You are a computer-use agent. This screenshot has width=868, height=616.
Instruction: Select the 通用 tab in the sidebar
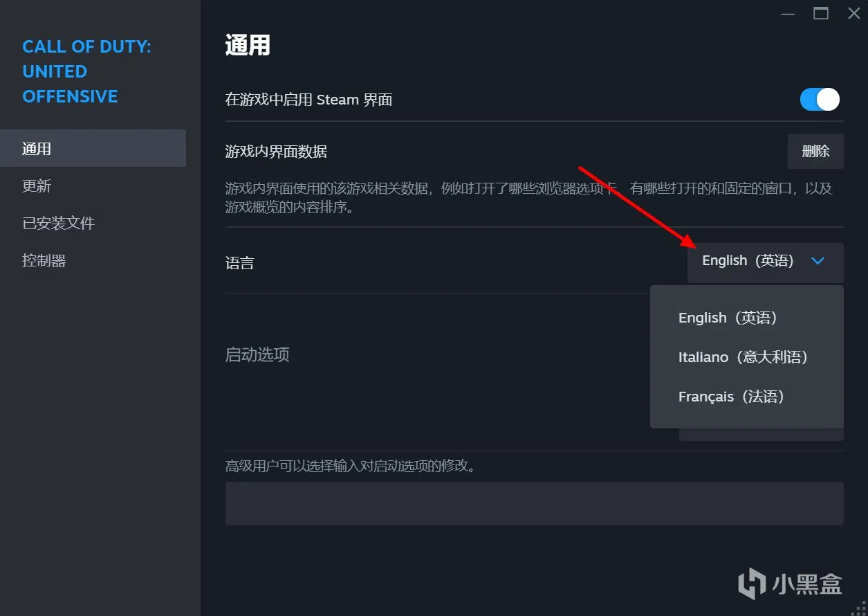pos(93,148)
